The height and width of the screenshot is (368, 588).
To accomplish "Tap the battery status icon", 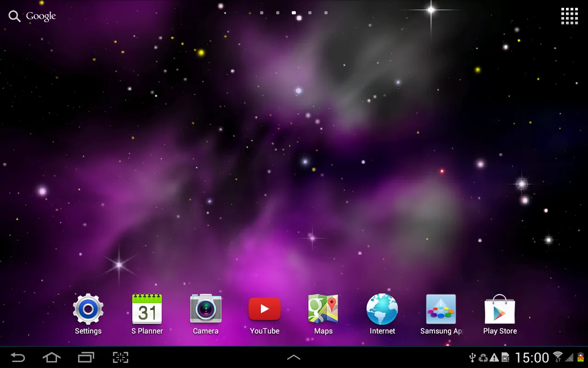I will (581, 357).
